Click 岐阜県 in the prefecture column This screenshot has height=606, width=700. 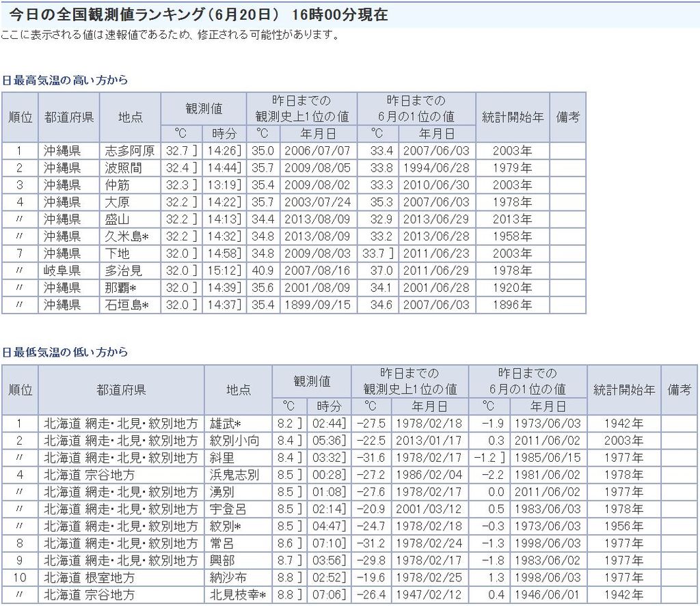[62, 271]
